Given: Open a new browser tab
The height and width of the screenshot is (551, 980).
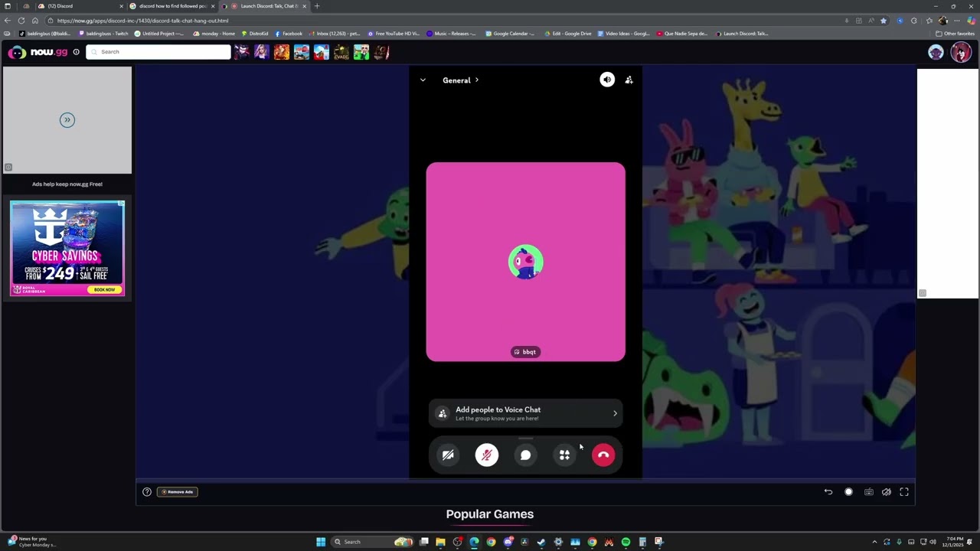Looking at the screenshot, I should point(317,6).
